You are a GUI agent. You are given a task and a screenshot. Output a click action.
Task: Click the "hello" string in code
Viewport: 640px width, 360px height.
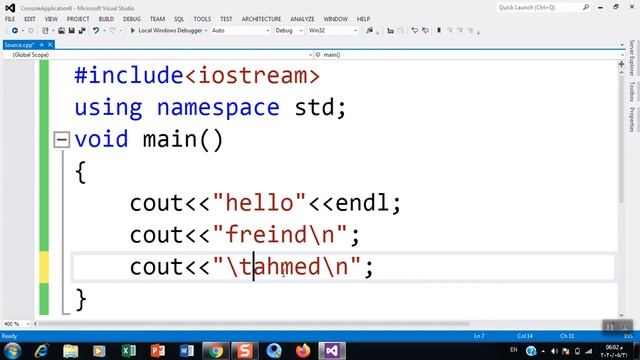259,203
